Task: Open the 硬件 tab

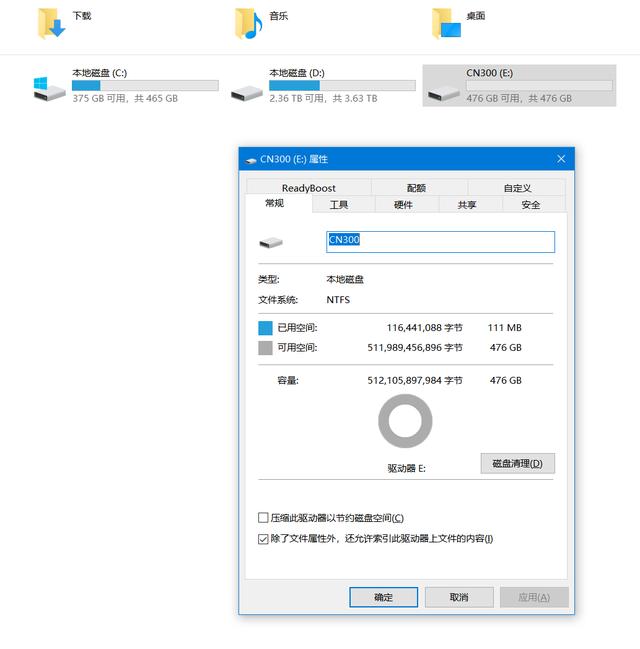Action: click(403, 205)
